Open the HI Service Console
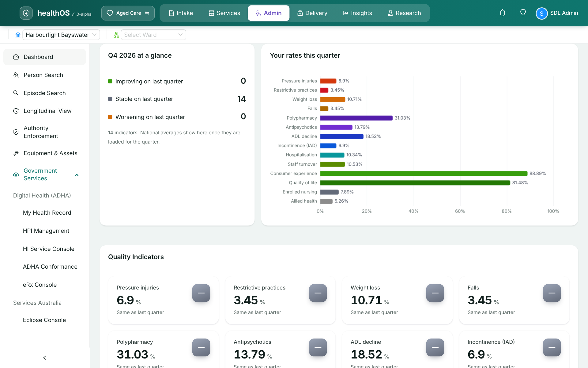This screenshot has height=368, width=588. tap(49, 249)
